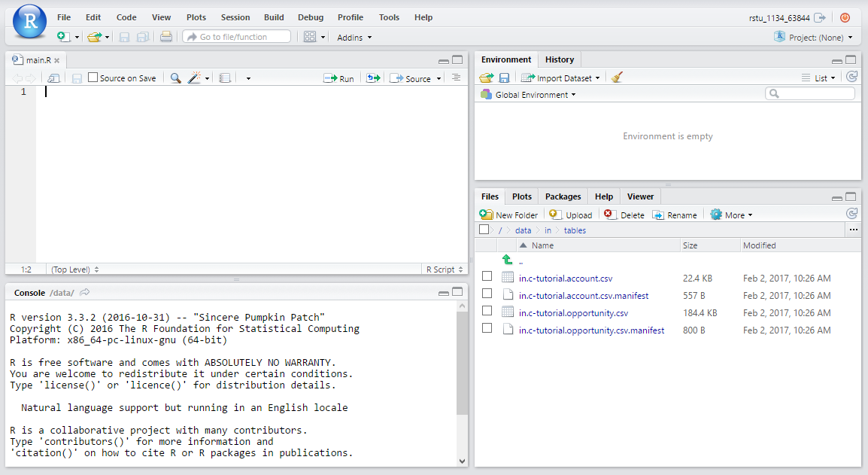Open the in.c-tutorial.account.csv file link
Viewport: 868px width, 475px height.
(566, 279)
